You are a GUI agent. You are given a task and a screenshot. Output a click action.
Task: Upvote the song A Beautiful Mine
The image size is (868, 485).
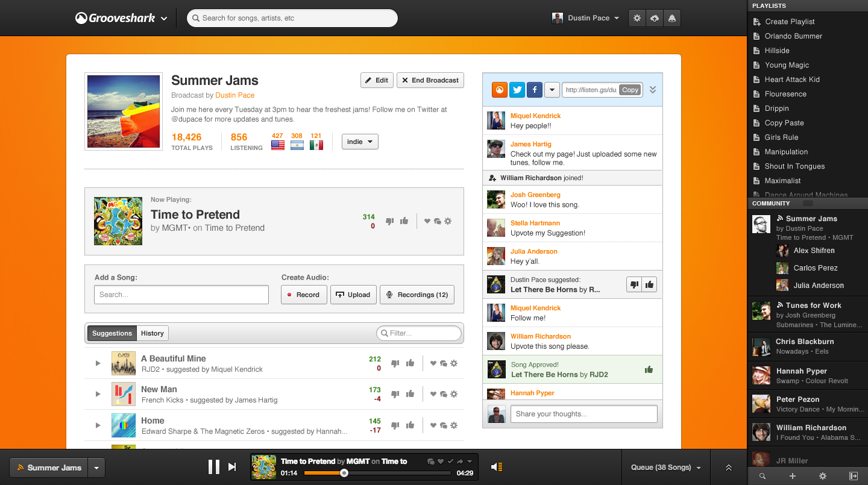(x=410, y=363)
